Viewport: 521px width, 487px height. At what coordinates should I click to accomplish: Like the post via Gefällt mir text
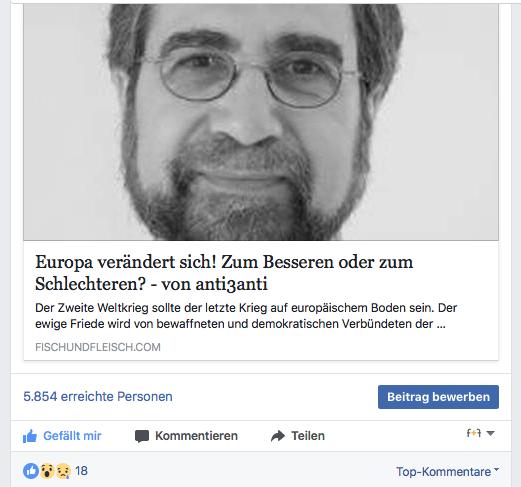coord(72,436)
